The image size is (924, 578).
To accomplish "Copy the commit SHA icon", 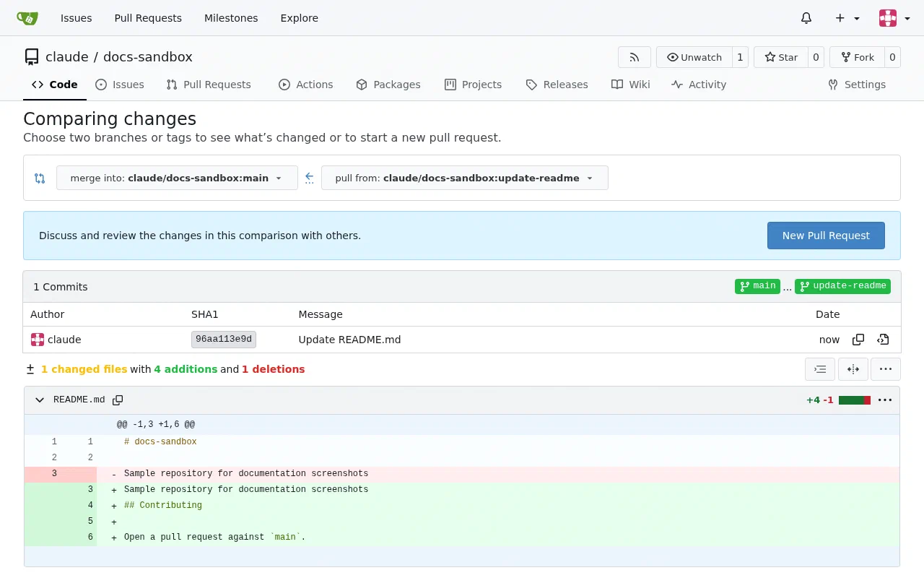I will coord(858,340).
